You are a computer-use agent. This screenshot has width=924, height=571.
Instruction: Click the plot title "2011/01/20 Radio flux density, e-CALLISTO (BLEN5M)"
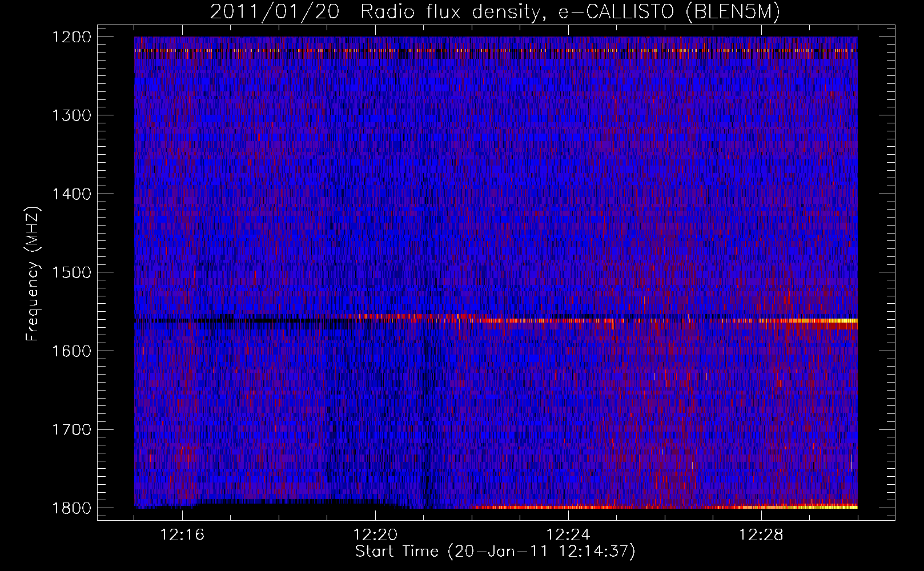tap(495, 12)
